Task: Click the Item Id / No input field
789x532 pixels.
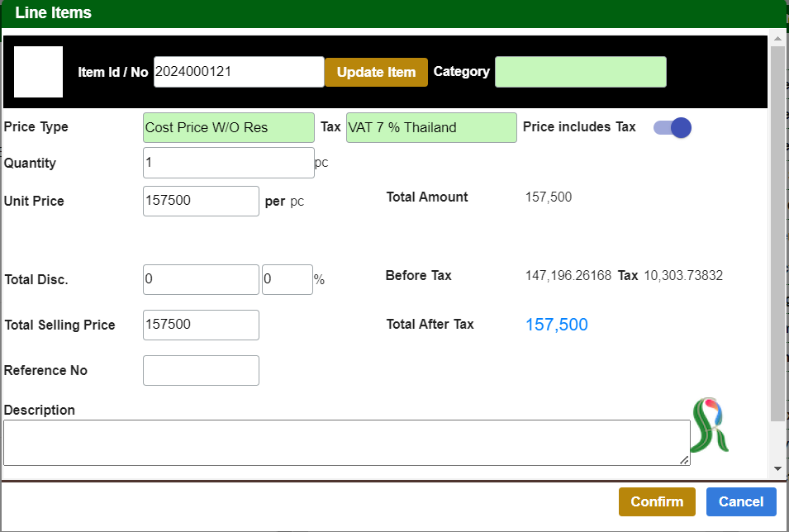Action: [239, 72]
